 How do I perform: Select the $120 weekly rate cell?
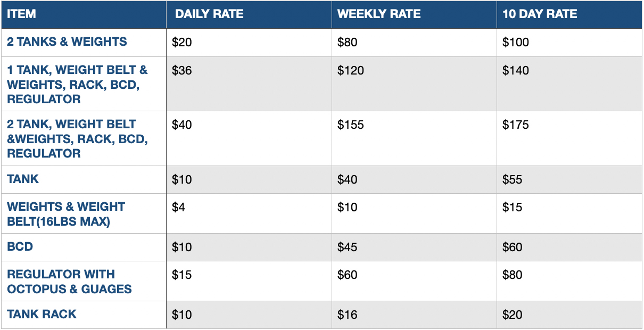tap(351, 71)
